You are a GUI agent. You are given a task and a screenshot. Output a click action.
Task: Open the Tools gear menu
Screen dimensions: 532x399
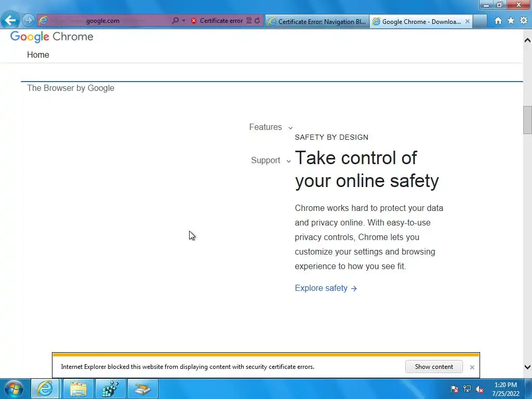pyautogui.click(x=524, y=21)
